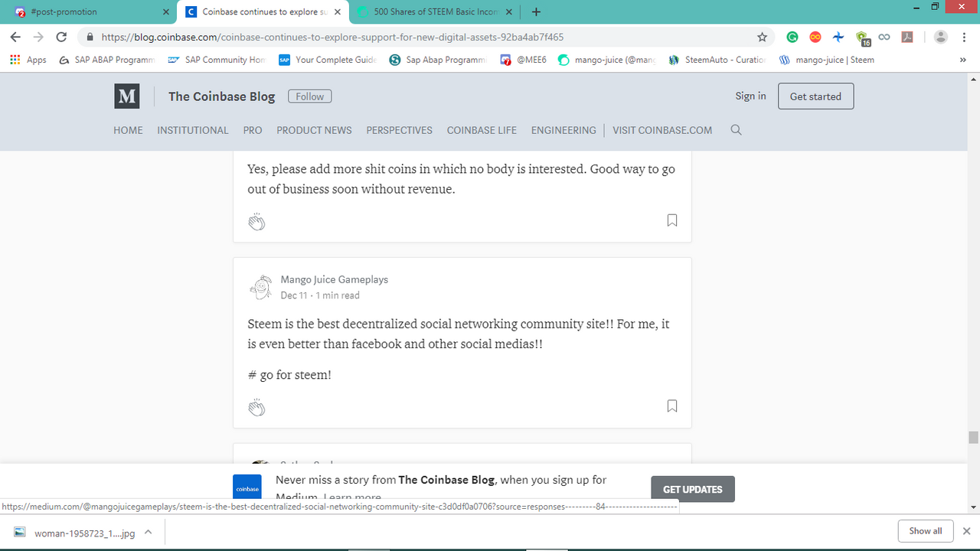The height and width of the screenshot is (551, 980).
Task: Open the Dec 11 · 1 min read link
Action: click(320, 295)
